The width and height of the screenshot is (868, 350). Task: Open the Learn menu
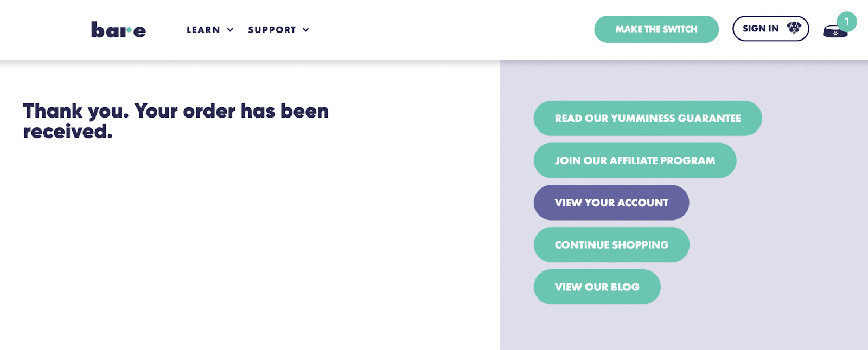pyautogui.click(x=203, y=30)
